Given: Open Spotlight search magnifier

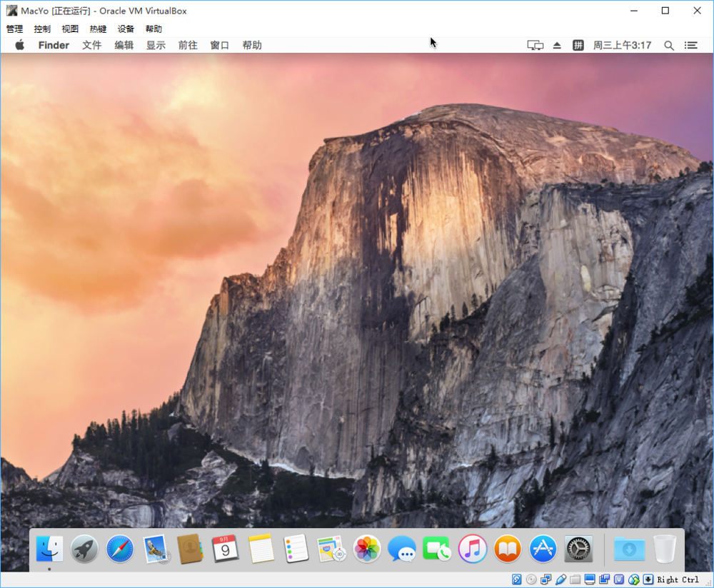Looking at the screenshot, I should 669,45.
